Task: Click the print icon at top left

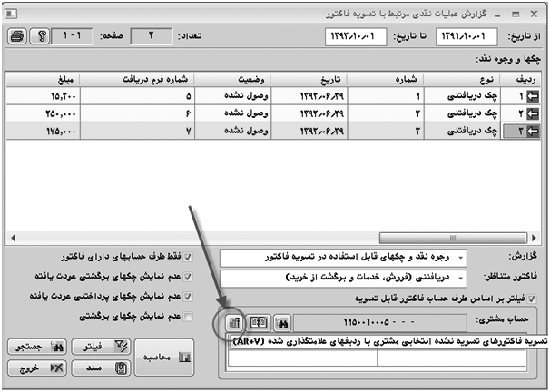Action: (x=15, y=36)
